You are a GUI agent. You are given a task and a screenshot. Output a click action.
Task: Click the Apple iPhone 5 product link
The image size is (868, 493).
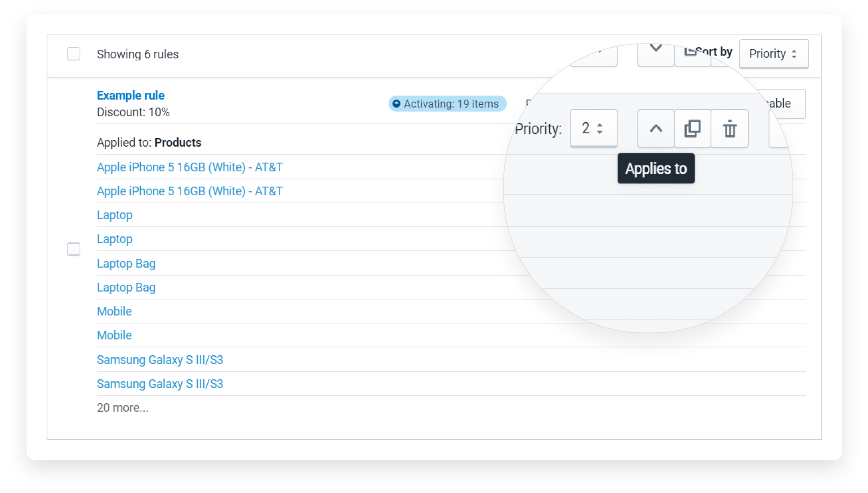[189, 167]
